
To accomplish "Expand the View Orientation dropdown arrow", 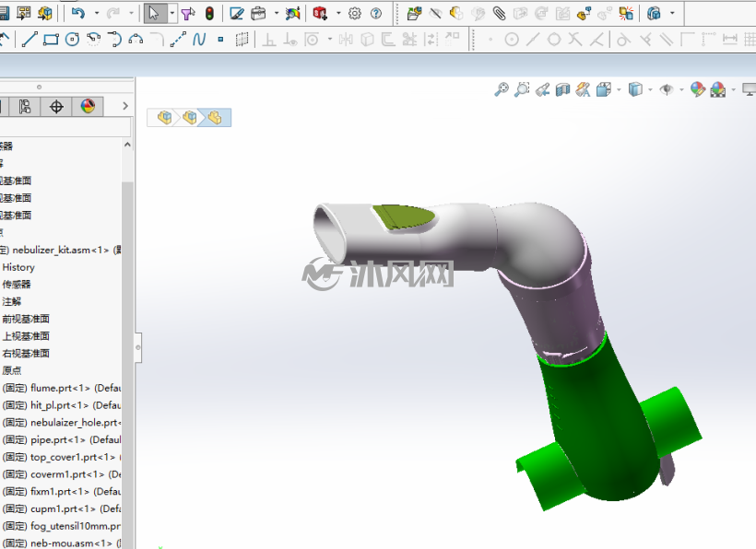I will tap(619, 89).
